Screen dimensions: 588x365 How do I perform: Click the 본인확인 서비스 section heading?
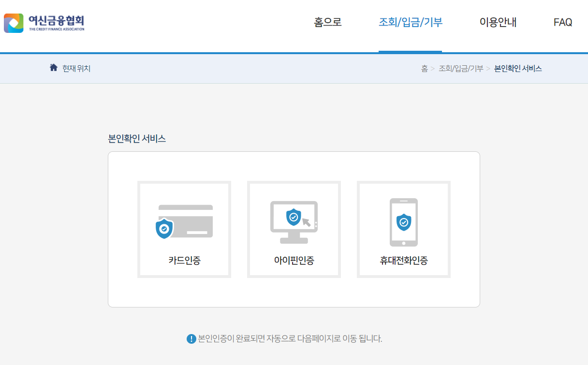[x=137, y=139]
